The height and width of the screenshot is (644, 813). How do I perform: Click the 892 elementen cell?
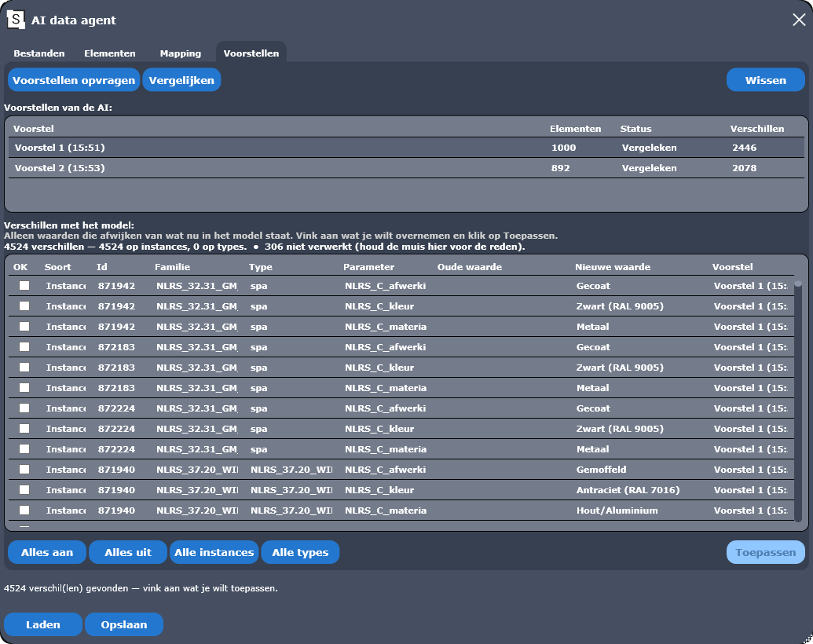point(561,168)
